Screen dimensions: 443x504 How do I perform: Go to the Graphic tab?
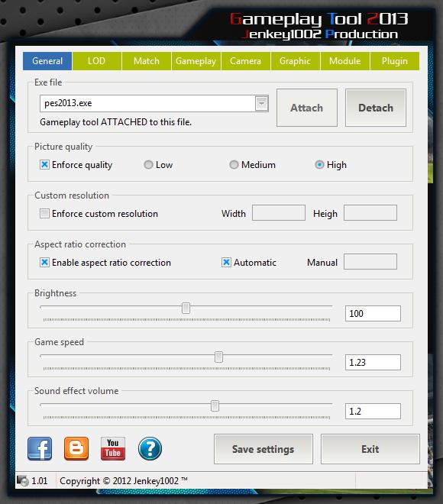coord(295,61)
